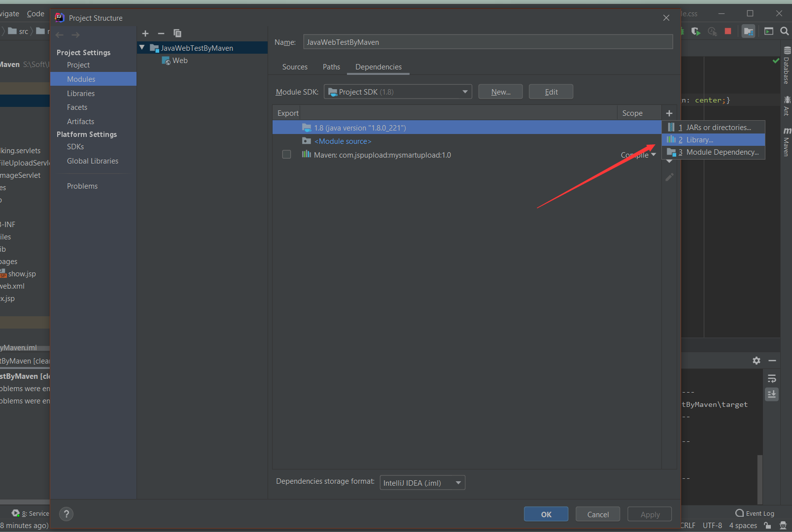
Task: Choose Module Dependency from add menu
Action: pos(713,152)
